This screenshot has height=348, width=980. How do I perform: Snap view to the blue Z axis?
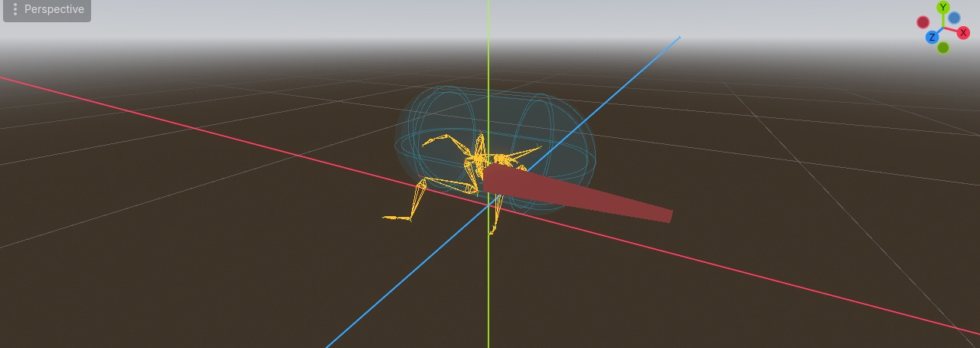(x=932, y=38)
